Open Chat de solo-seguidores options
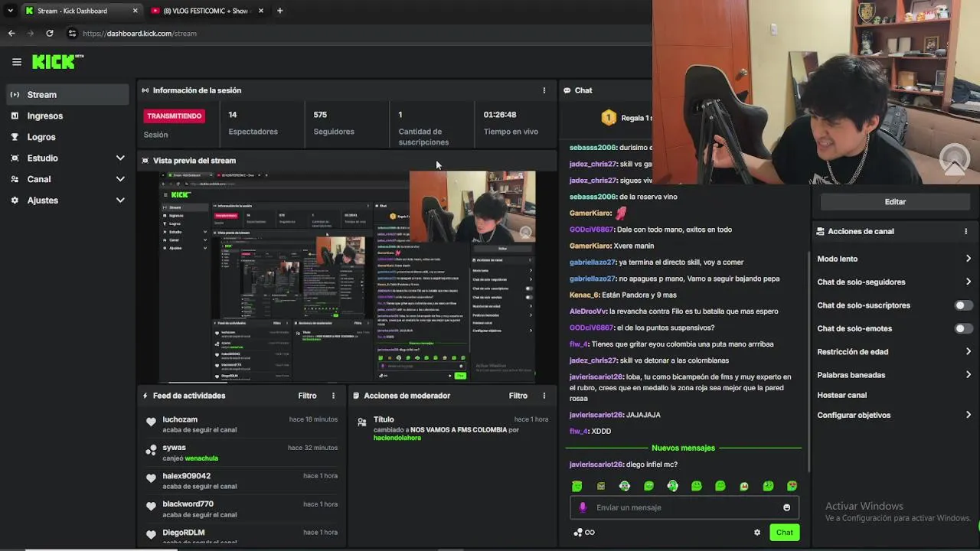Screen dimensions: 980x551 pyautogui.click(x=893, y=282)
